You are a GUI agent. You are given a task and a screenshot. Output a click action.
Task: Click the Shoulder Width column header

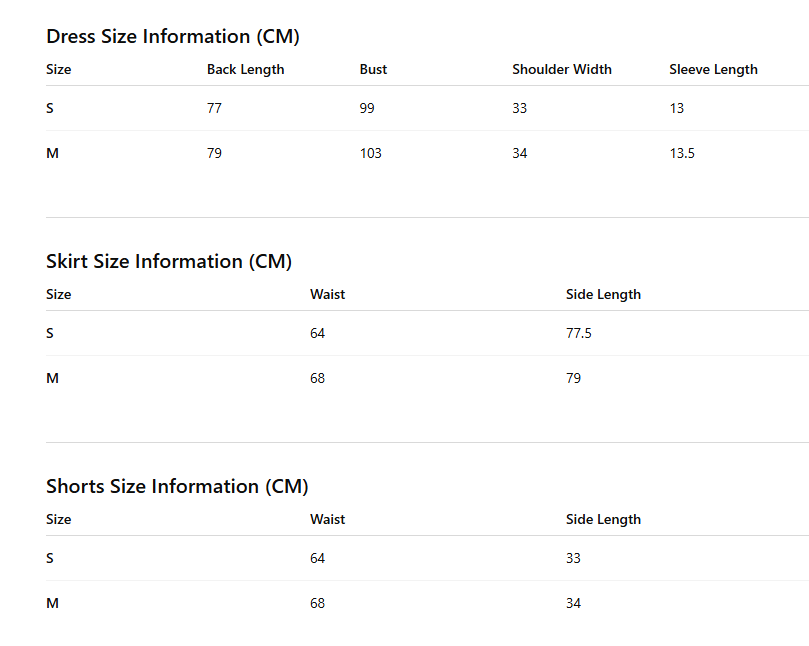562,69
